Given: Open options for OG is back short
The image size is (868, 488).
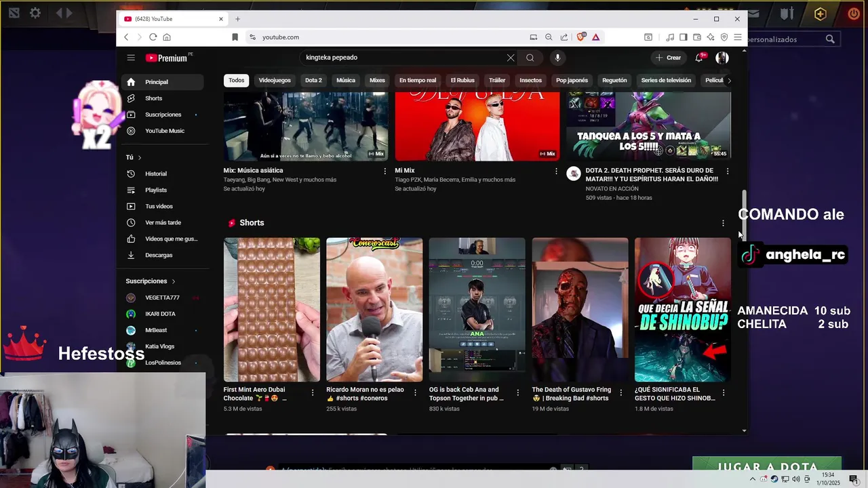Looking at the screenshot, I should pyautogui.click(x=518, y=392).
